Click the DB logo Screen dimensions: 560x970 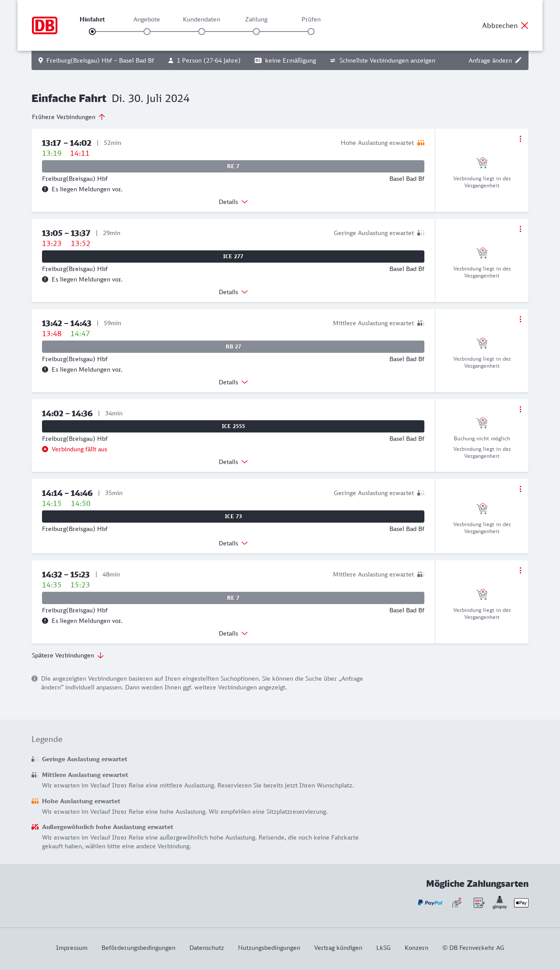point(45,25)
